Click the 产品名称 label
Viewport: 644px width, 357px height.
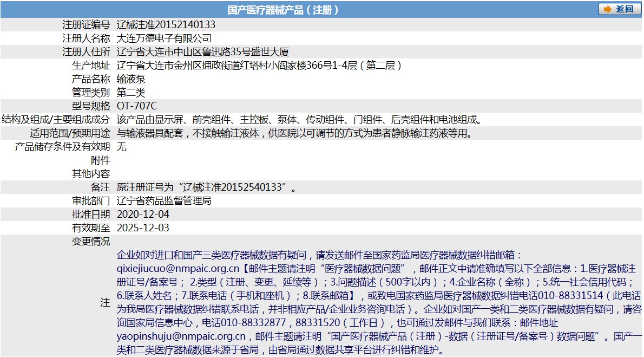click(91, 79)
